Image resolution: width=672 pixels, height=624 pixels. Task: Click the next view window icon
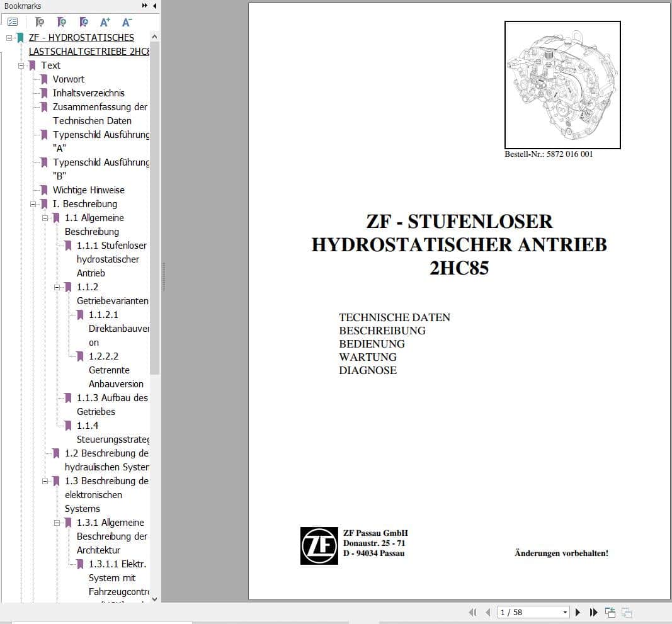click(x=627, y=613)
